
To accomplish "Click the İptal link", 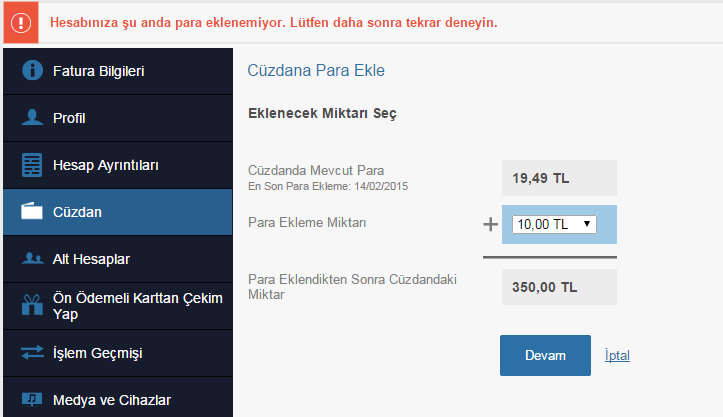I will [x=617, y=355].
